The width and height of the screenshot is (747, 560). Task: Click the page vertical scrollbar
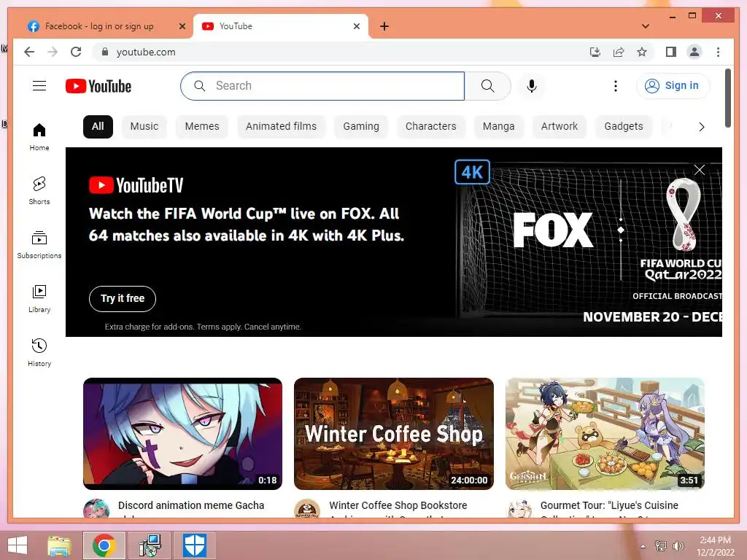pos(727,98)
